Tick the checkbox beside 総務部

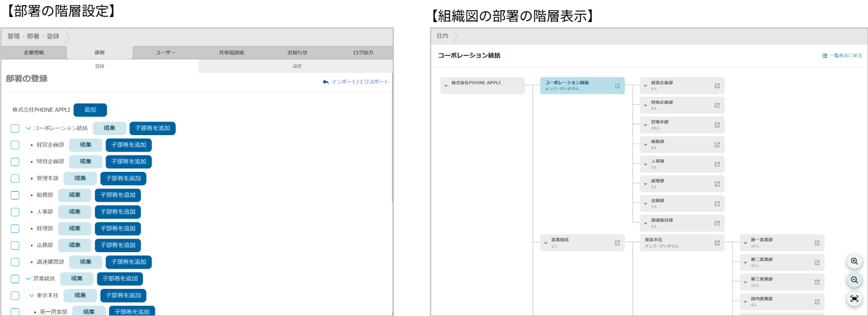tap(15, 195)
